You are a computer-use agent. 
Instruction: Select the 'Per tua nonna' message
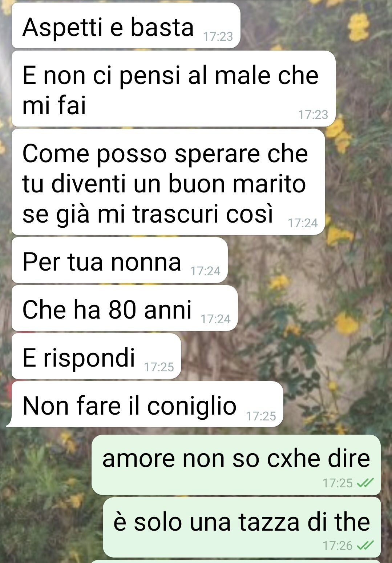coord(120,260)
